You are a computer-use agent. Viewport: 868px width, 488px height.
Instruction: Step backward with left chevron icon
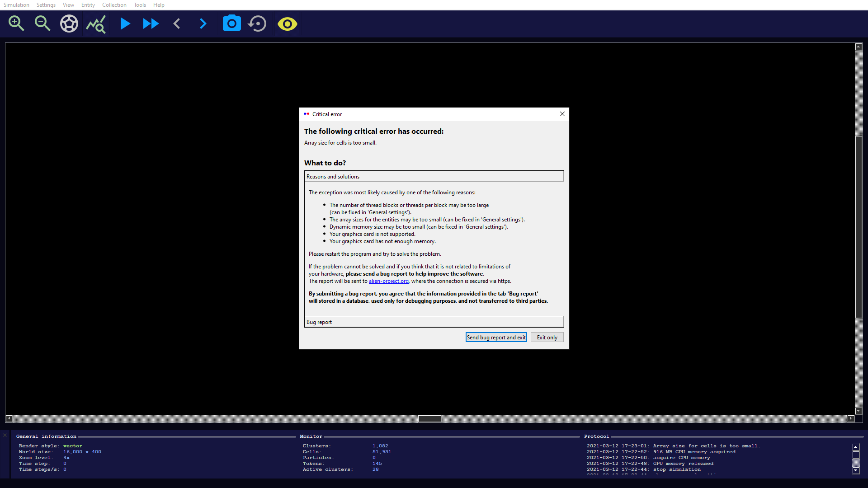[x=177, y=23]
